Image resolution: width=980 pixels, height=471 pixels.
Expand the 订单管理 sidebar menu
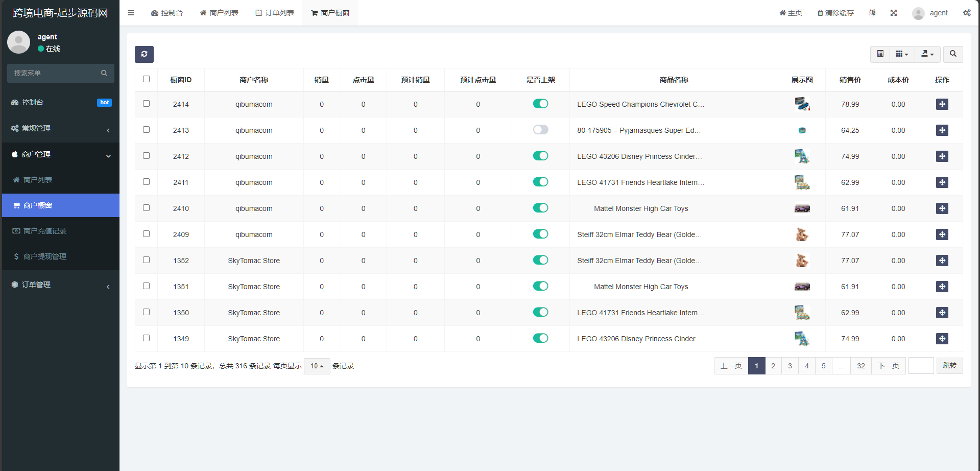60,285
